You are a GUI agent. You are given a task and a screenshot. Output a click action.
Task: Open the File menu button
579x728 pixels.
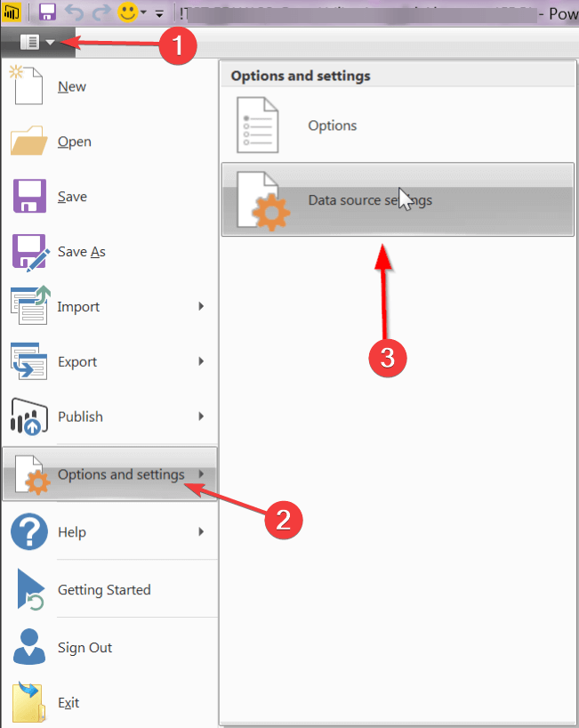coord(37,43)
